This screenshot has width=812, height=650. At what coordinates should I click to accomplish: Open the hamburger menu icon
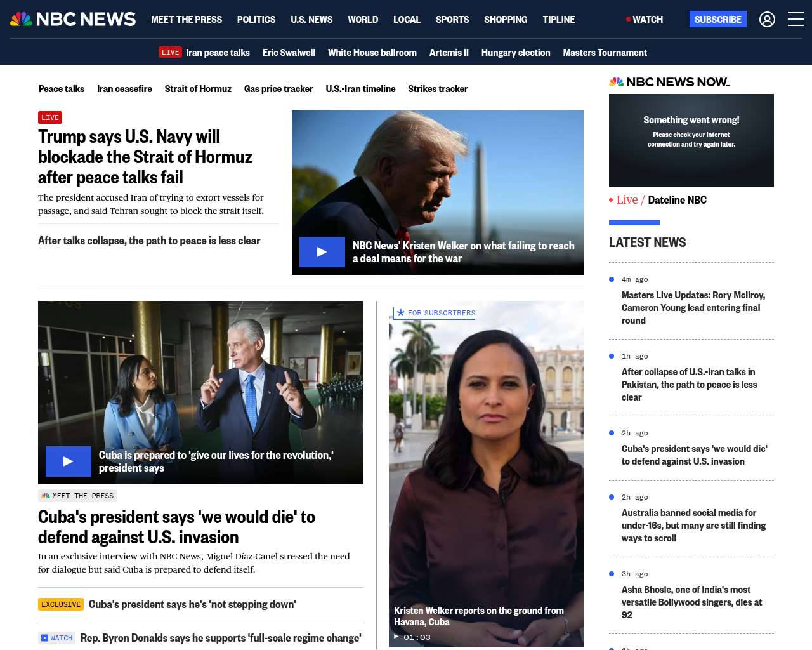(796, 20)
